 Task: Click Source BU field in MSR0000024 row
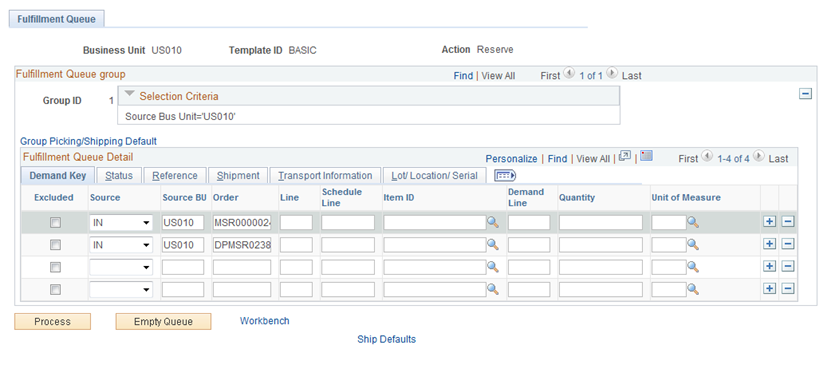click(183, 223)
